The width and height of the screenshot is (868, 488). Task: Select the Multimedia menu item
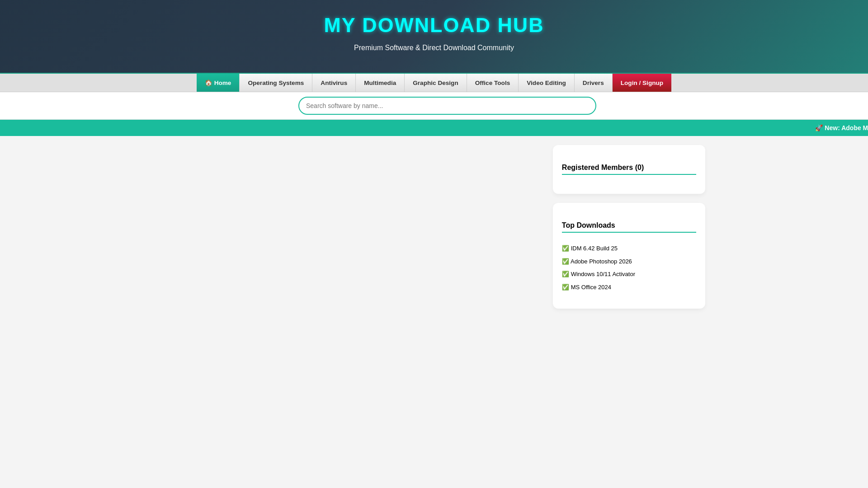tap(380, 83)
